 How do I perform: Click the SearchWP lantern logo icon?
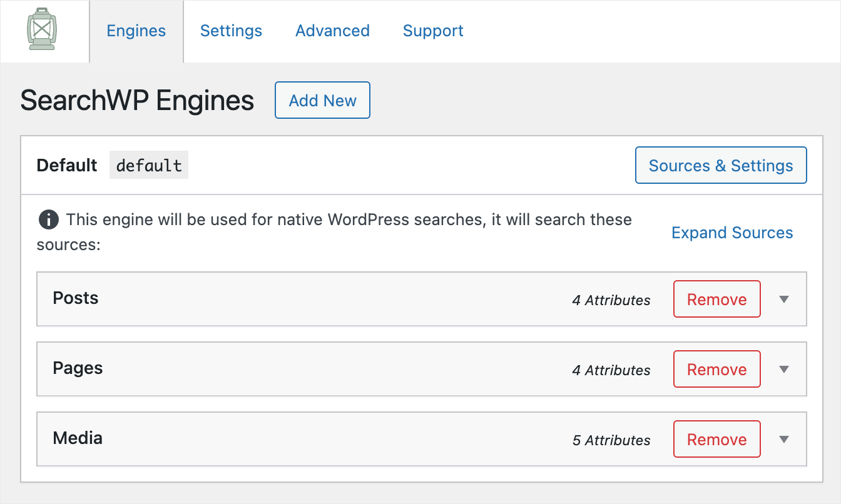click(x=43, y=29)
